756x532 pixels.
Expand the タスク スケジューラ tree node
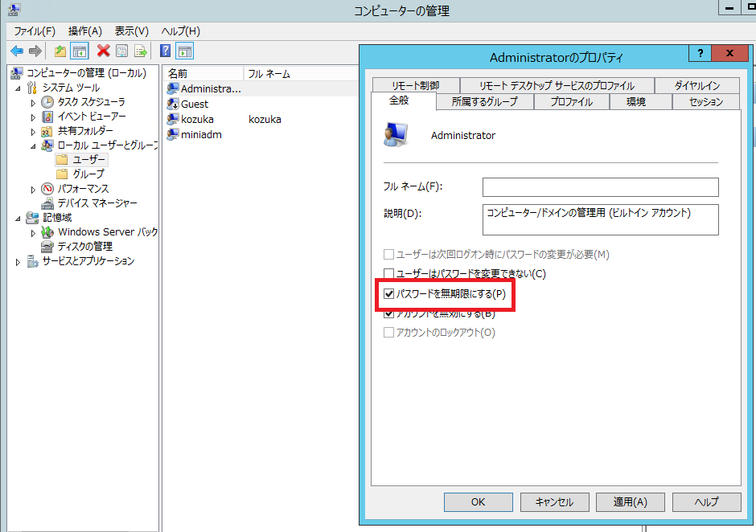pyautogui.click(x=33, y=102)
